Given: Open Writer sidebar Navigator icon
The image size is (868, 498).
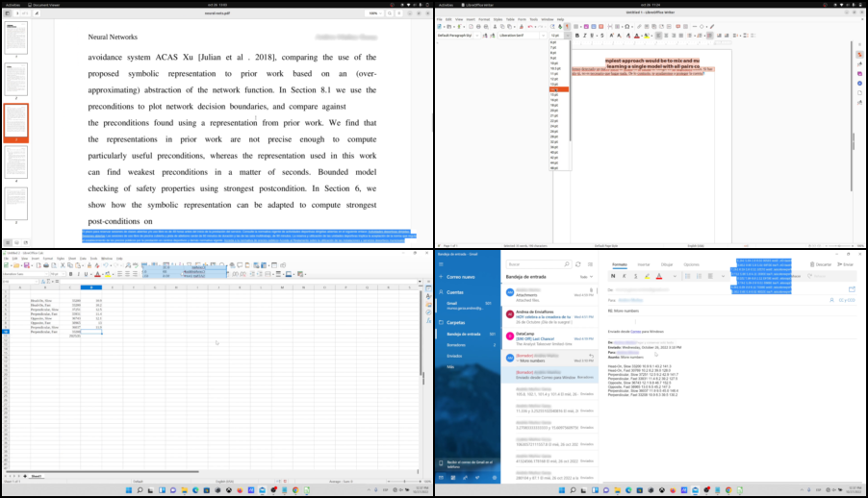Looking at the screenshot, I should pos(859,83).
